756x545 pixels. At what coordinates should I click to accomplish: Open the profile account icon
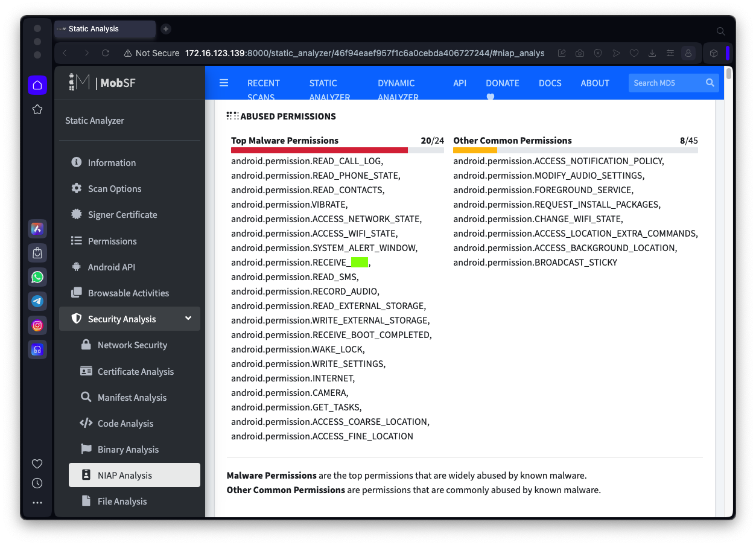coord(688,53)
